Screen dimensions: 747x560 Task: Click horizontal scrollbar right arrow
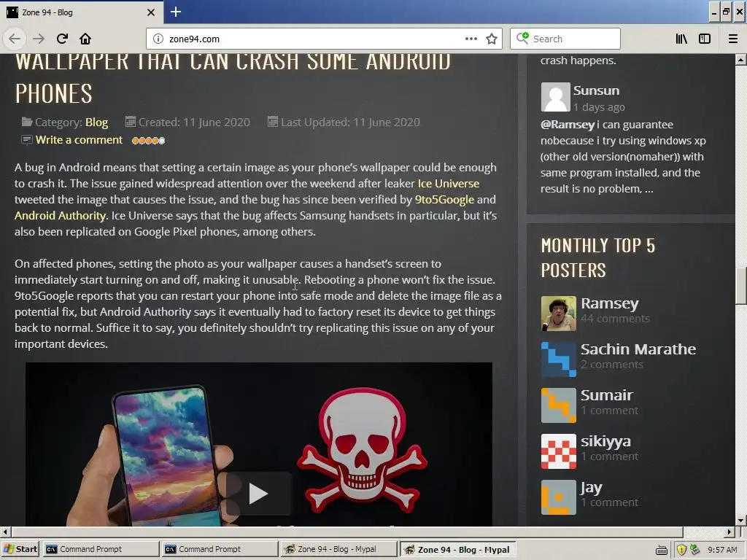(x=729, y=532)
